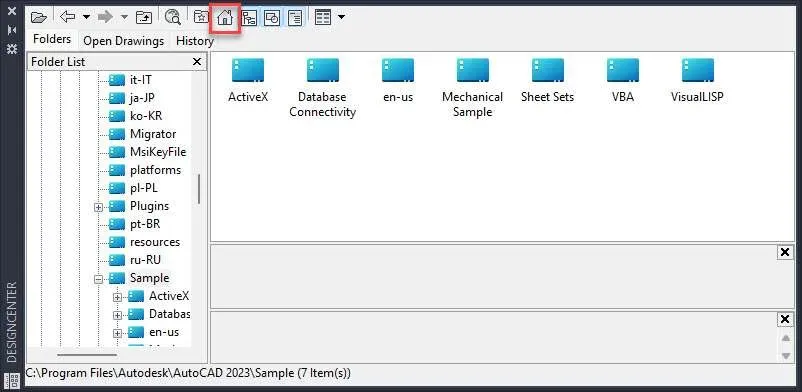Close the Folder List pane
Viewport: 802px width, 392px height.
pyautogui.click(x=197, y=61)
